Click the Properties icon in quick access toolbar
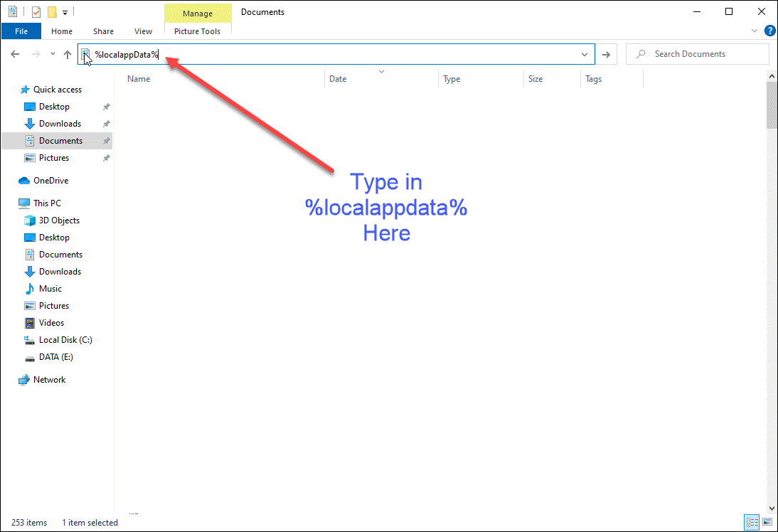 click(36, 11)
